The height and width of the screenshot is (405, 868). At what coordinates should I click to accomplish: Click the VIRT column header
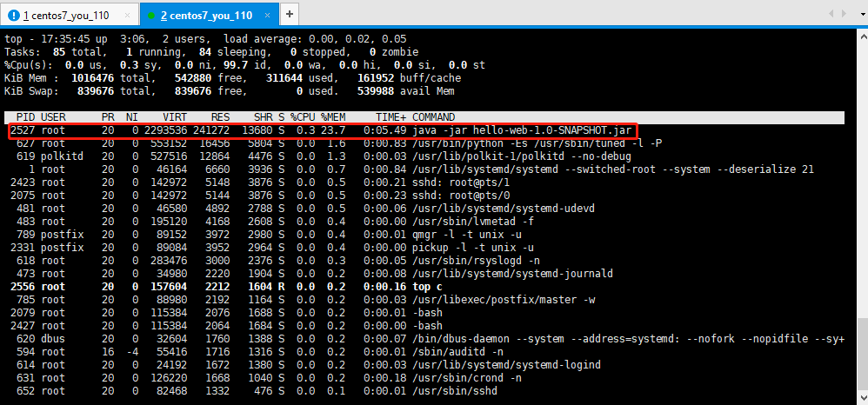pos(175,117)
